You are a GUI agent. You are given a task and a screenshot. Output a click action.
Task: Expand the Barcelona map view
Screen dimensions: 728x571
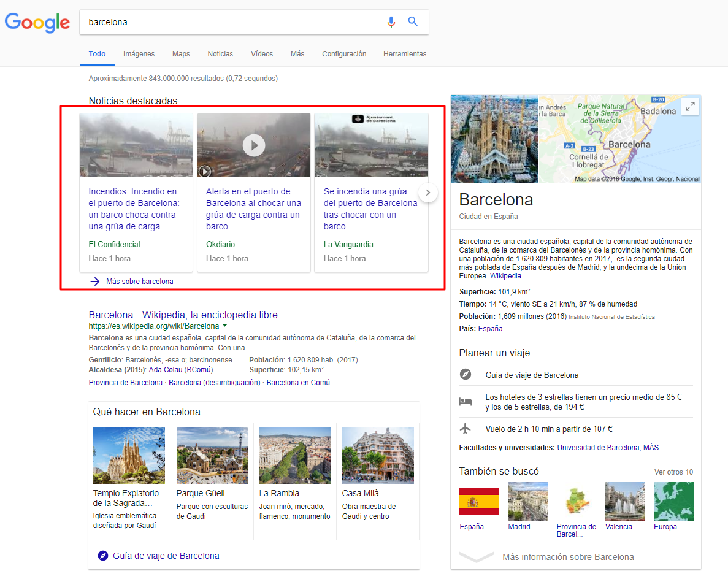pos(691,106)
